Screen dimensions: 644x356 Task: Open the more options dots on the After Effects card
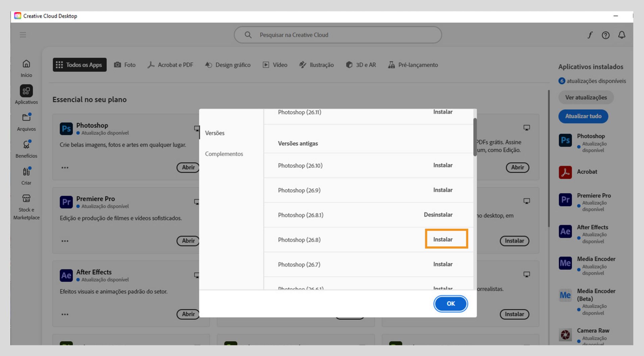click(x=65, y=314)
